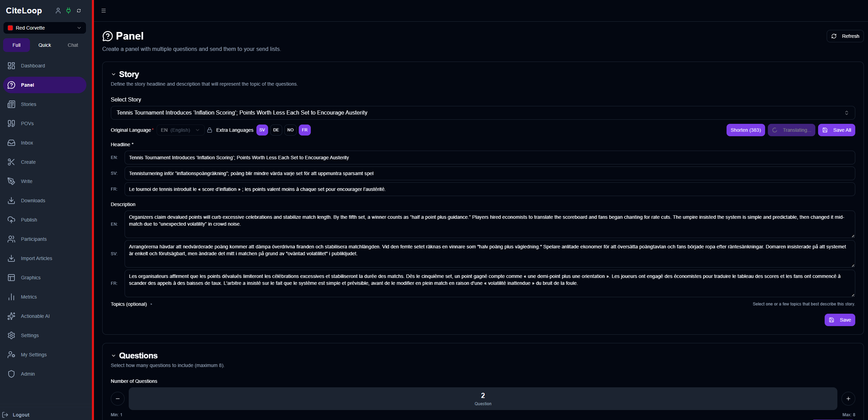Switch to Chat mode tab
868x420 pixels.
(x=73, y=45)
